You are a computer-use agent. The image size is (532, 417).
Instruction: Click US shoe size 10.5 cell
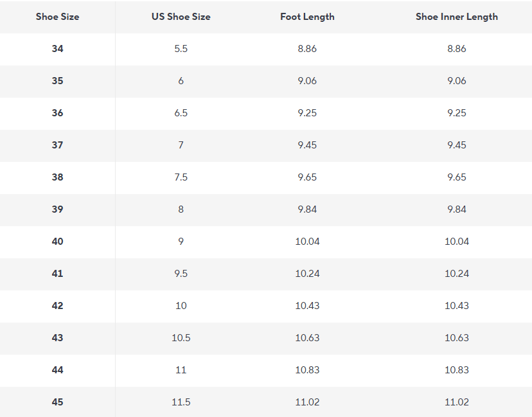click(x=181, y=337)
